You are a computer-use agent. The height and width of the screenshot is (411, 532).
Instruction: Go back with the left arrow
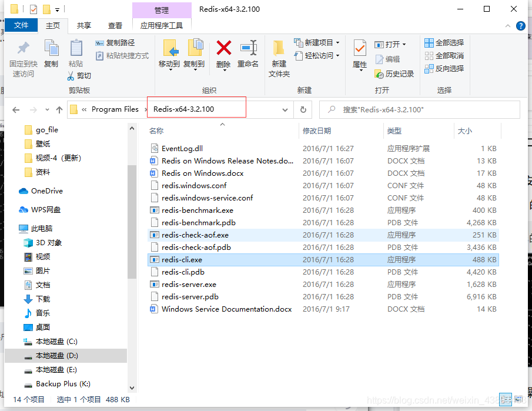tap(16, 109)
